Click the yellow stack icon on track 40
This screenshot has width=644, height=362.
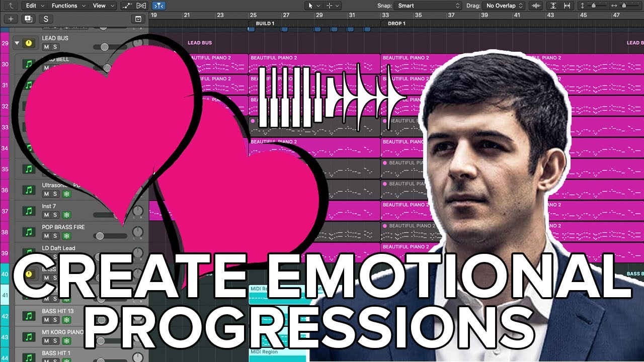pyautogui.click(x=29, y=274)
